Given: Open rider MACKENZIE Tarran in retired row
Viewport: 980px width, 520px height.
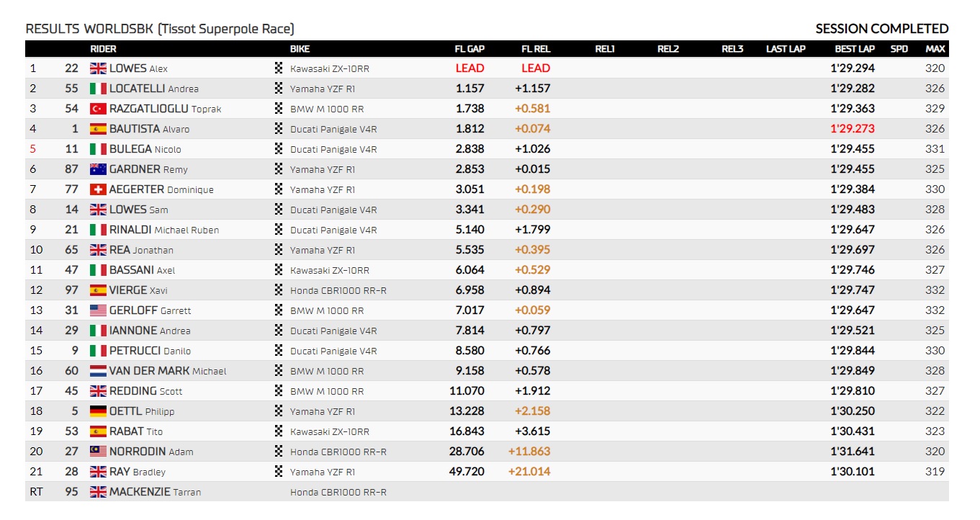Looking at the screenshot, I should [156, 492].
